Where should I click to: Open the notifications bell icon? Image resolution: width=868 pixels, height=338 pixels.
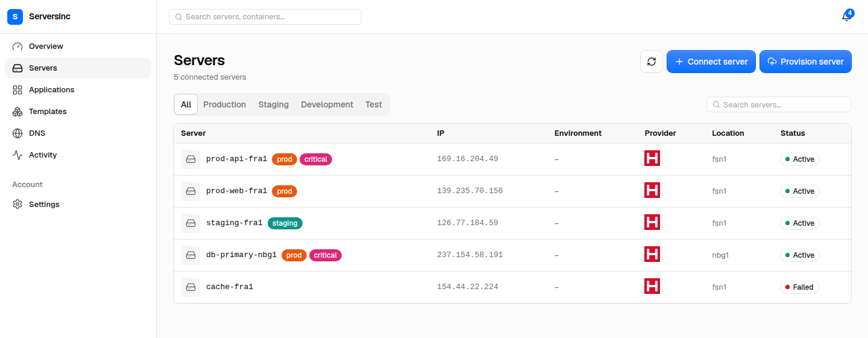846,17
